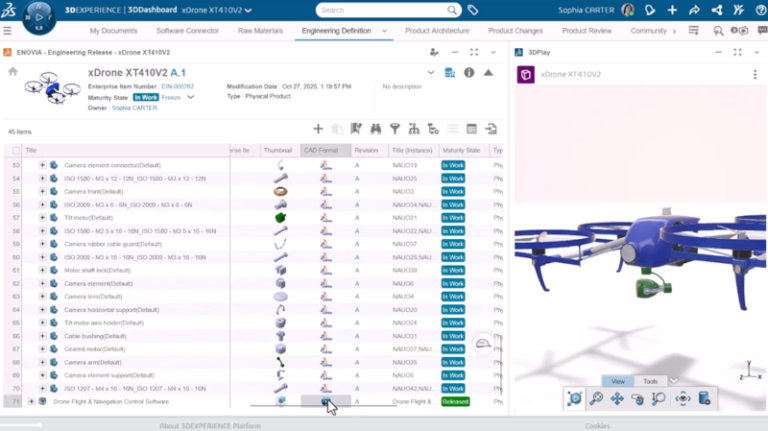768x431 pixels.
Task: Click the chat bubble icon on tab bar
Action: [x=762, y=30]
